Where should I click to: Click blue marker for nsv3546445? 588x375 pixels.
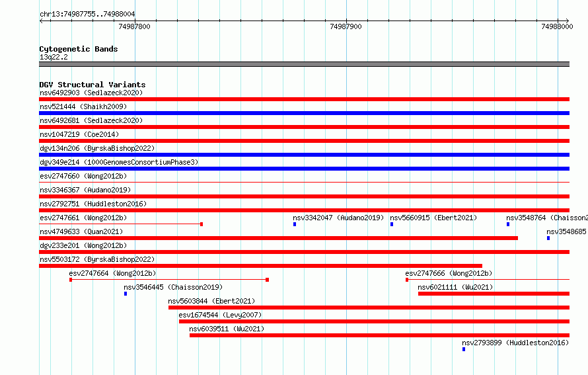pos(126,294)
